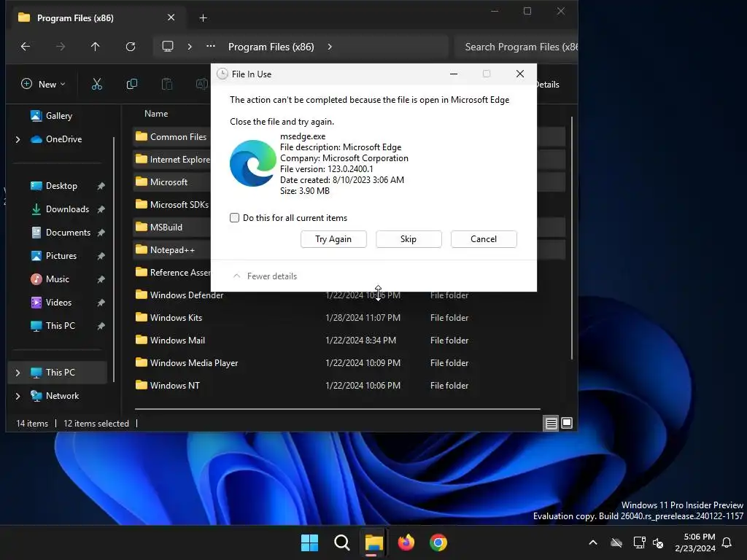
Task: Launch Google Chrome from the taskbar
Action: pos(438,542)
